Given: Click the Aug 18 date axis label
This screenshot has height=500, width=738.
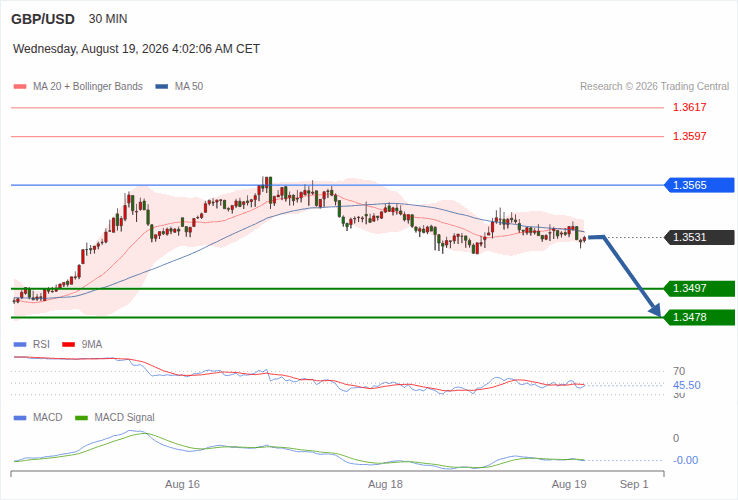Looking at the screenshot, I should pos(385,484).
